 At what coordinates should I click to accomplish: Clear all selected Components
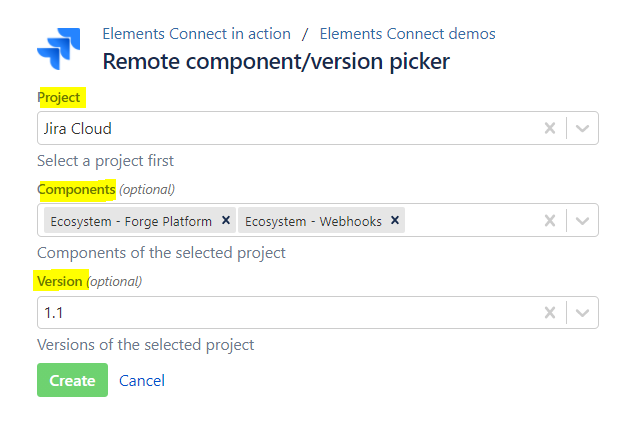pos(549,221)
